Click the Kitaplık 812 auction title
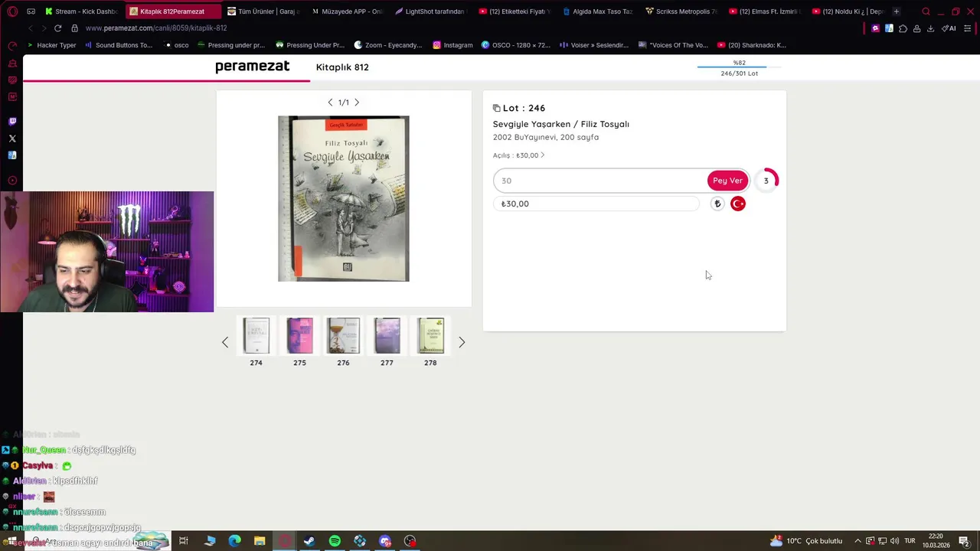This screenshot has width=980, height=551. (x=342, y=67)
